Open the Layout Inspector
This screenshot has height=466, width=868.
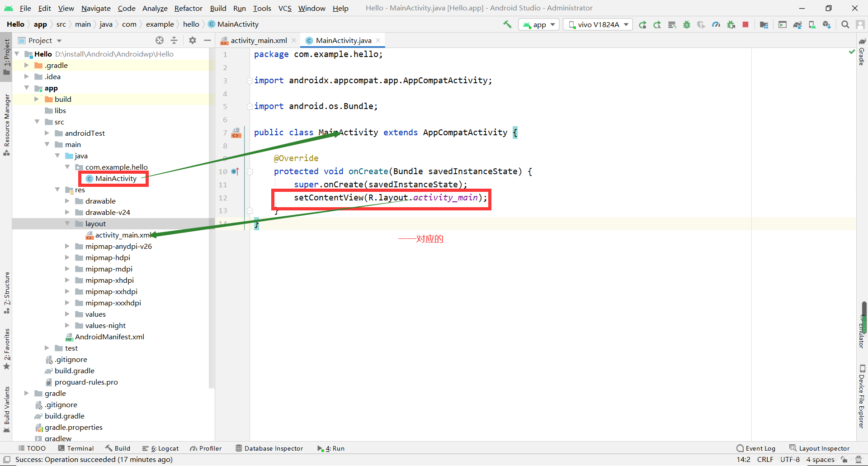coord(819,448)
